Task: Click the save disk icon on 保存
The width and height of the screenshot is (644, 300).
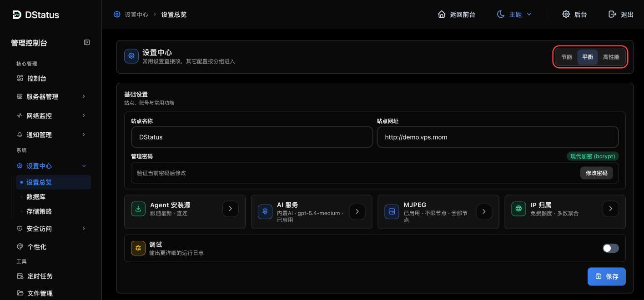Action: pos(599,276)
